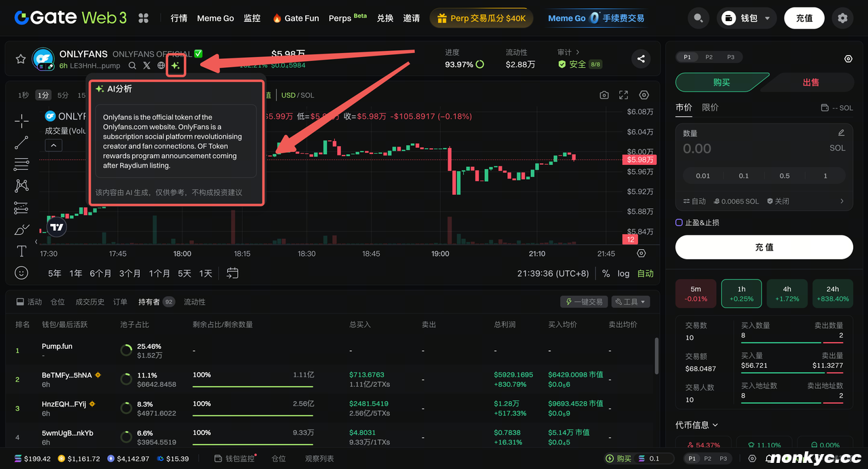The width and height of the screenshot is (868, 469).
Task: Select the 24h stats period
Action: [x=833, y=294]
